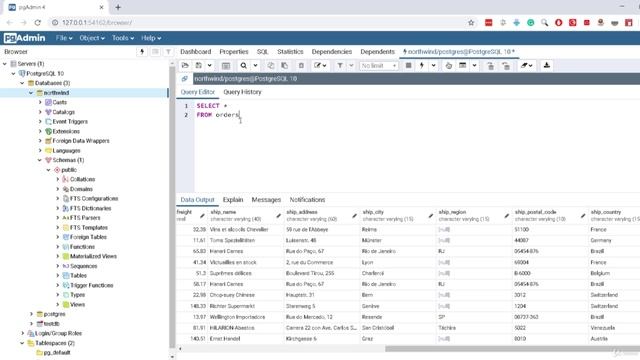Click into the SQL query editor area
Screen dimensions: 640x360
[416, 146]
